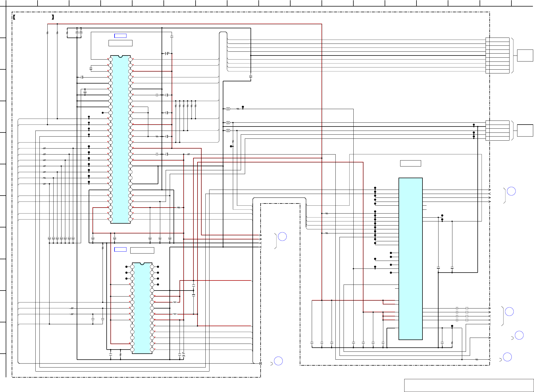Click the empty square box beside the second right connector
Viewport: 534px width, 392px height.
click(x=525, y=130)
